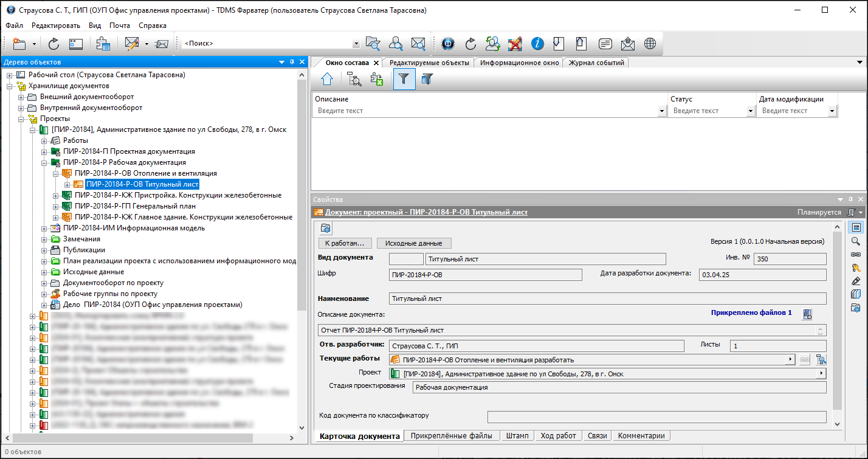Click the export to Excel icon
The image size is (868, 459).
tap(377, 78)
